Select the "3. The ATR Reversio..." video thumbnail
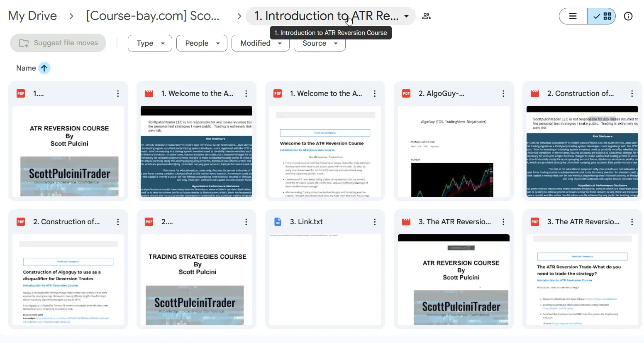 (454, 279)
